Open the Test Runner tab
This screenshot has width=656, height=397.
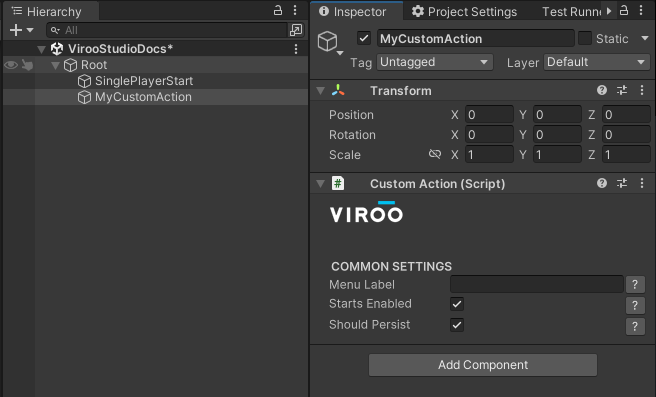pos(571,12)
